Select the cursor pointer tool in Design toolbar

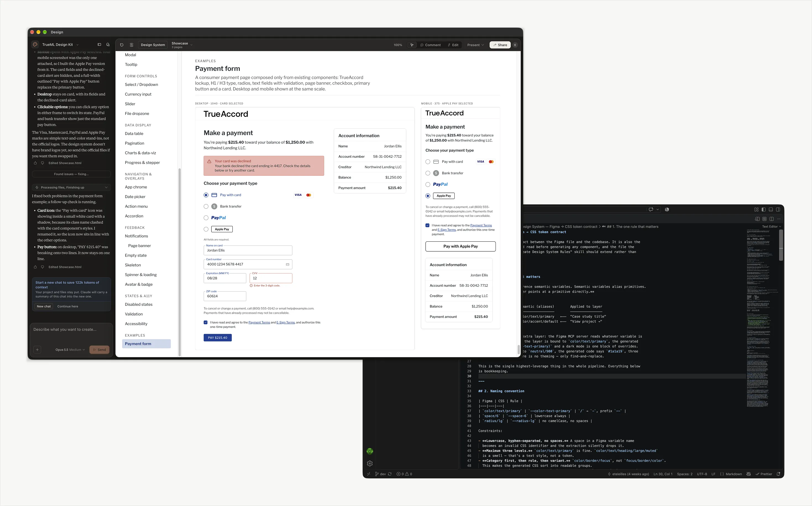click(412, 45)
